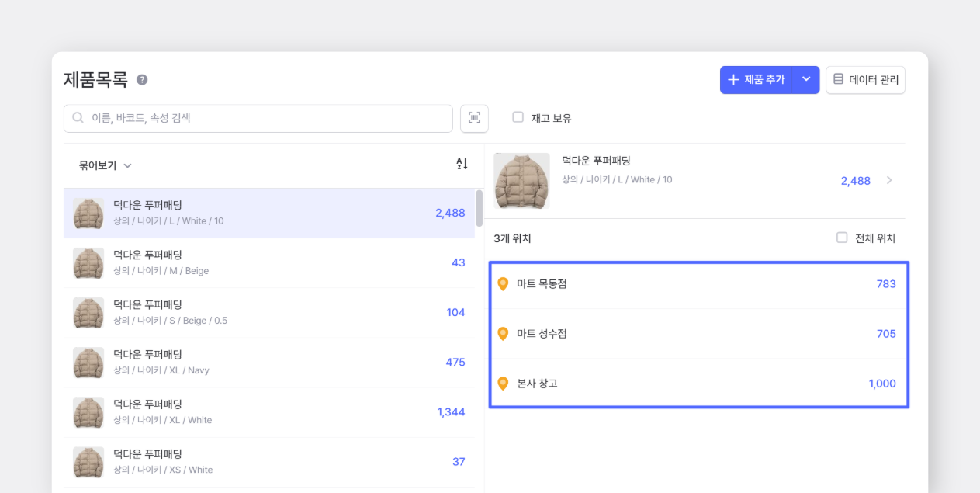
Task: Click the large puffer jacket thumbnail
Action: point(521,180)
